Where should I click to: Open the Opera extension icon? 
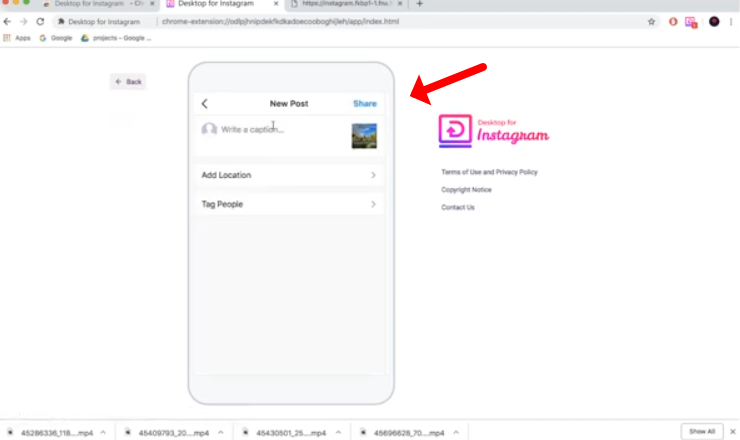click(x=673, y=22)
